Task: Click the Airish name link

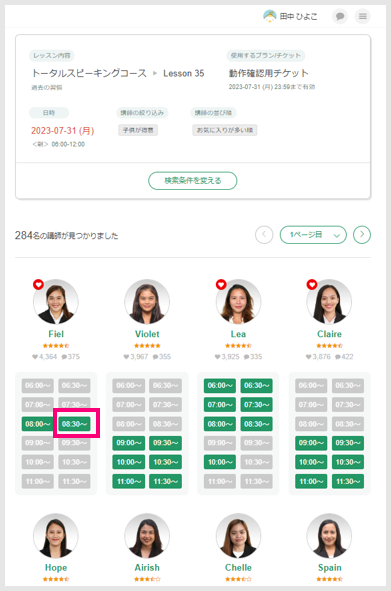Action: coord(147,568)
